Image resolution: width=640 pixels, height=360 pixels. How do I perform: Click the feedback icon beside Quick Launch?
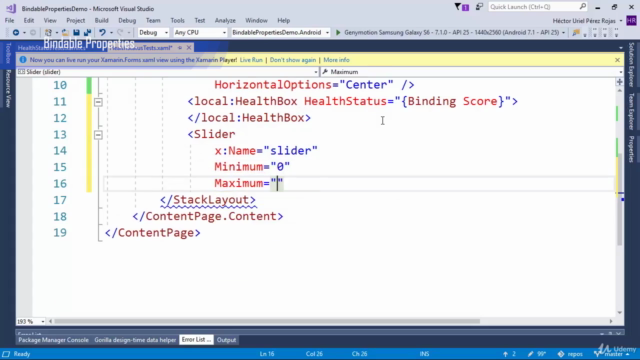tap(479, 7)
